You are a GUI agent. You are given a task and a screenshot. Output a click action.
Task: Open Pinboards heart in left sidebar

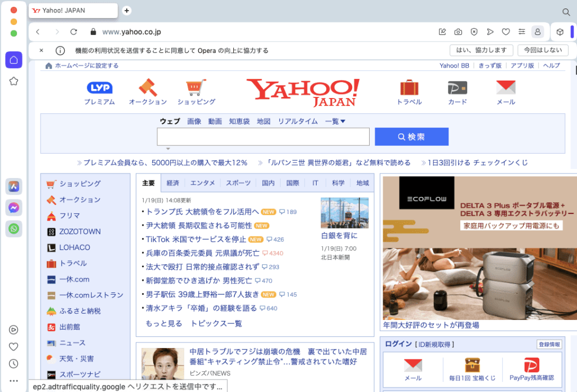(x=14, y=347)
